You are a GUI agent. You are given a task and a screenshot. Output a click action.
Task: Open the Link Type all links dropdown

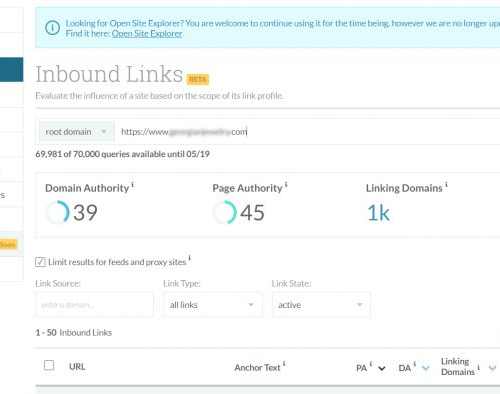pyautogui.click(x=213, y=305)
